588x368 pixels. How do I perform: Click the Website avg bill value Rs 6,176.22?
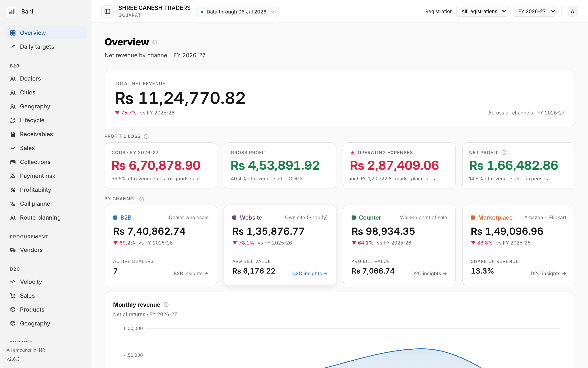(254, 271)
